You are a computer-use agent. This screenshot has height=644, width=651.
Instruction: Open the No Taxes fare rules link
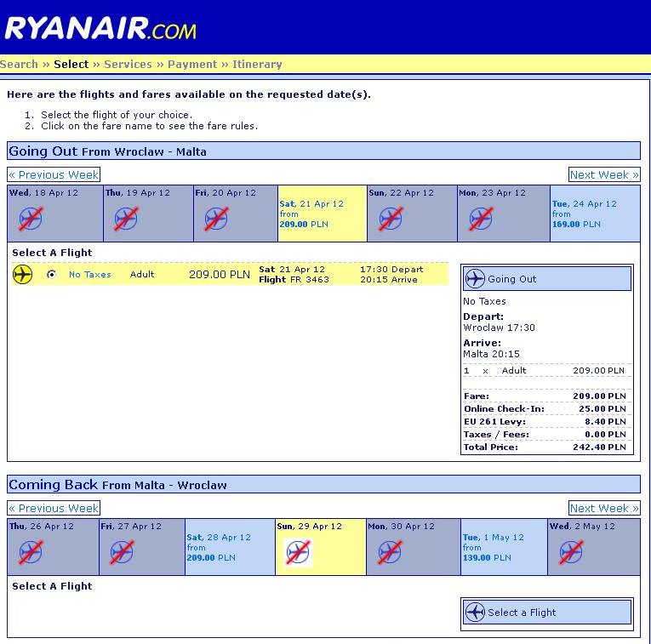pos(90,274)
